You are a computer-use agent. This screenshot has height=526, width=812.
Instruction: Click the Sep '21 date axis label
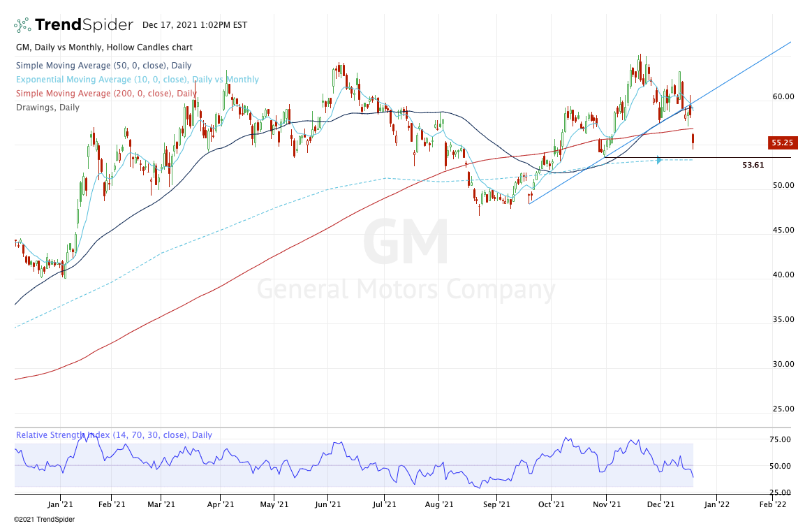(496, 504)
